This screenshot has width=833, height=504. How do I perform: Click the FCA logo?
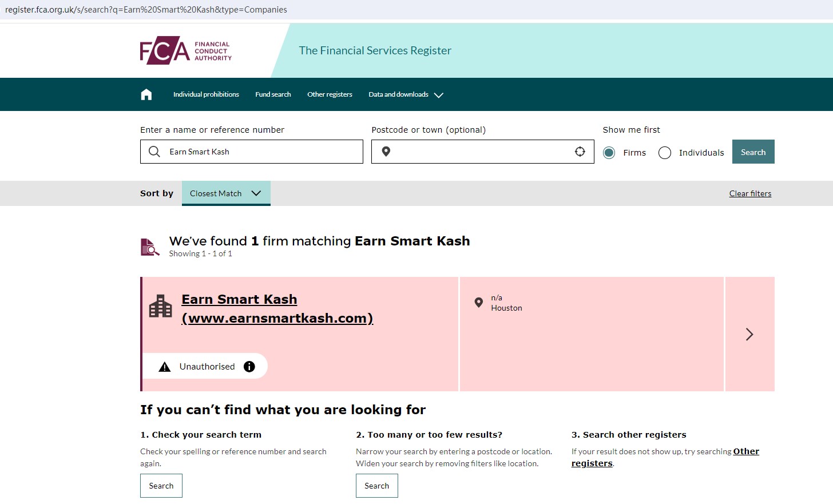click(x=186, y=50)
